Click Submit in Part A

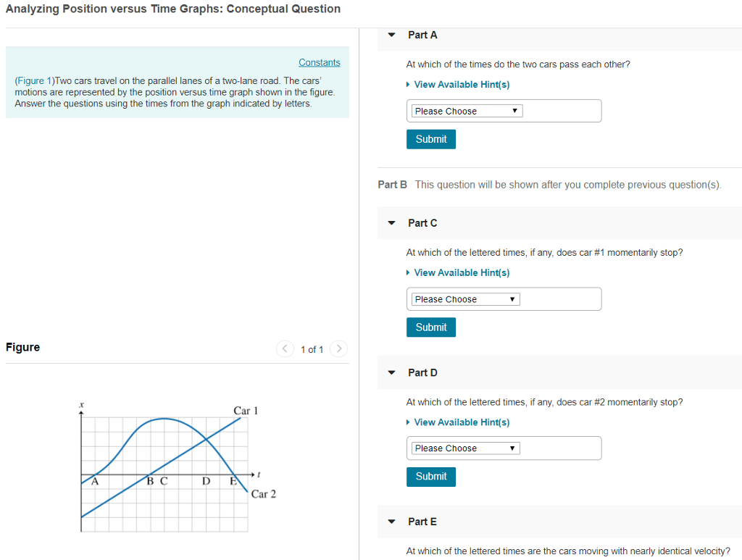tap(430, 138)
